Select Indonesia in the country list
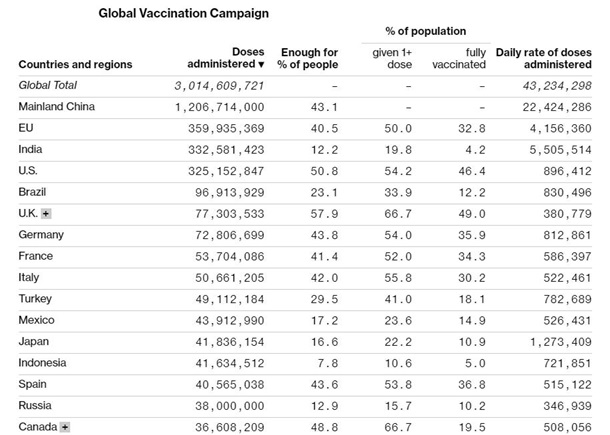 click(45, 362)
